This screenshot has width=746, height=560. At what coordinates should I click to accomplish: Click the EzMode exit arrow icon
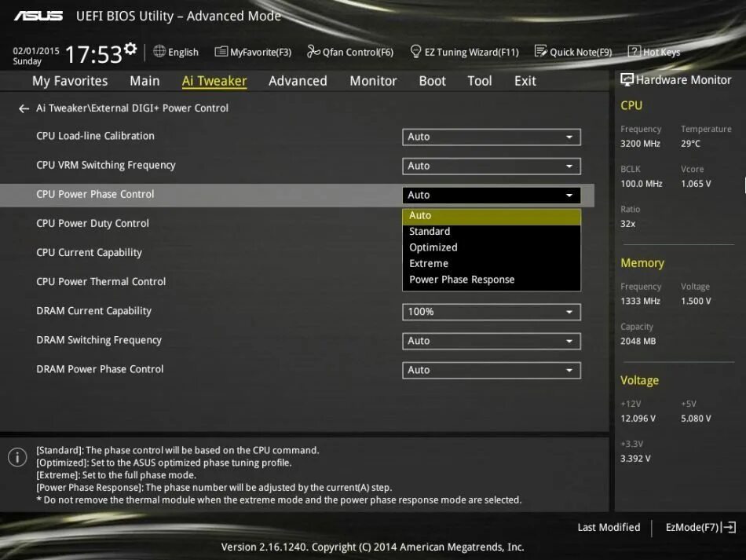tap(729, 527)
